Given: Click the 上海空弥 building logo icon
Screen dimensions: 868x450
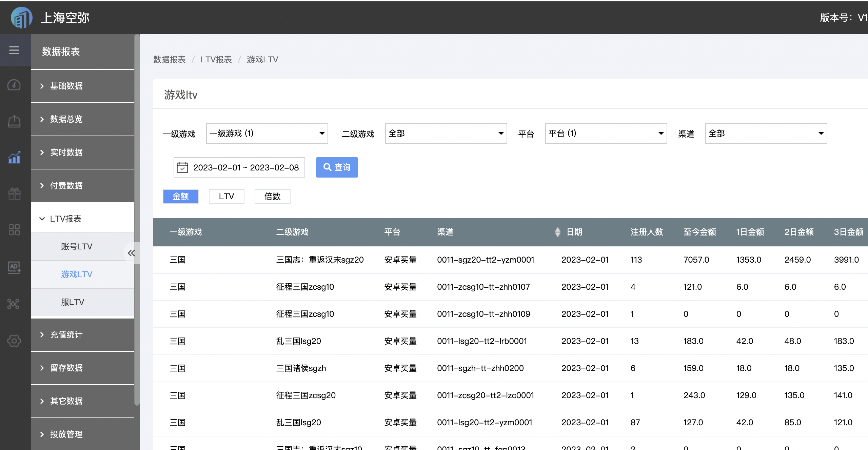Looking at the screenshot, I should pyautogui.click(x=21, y=18).
